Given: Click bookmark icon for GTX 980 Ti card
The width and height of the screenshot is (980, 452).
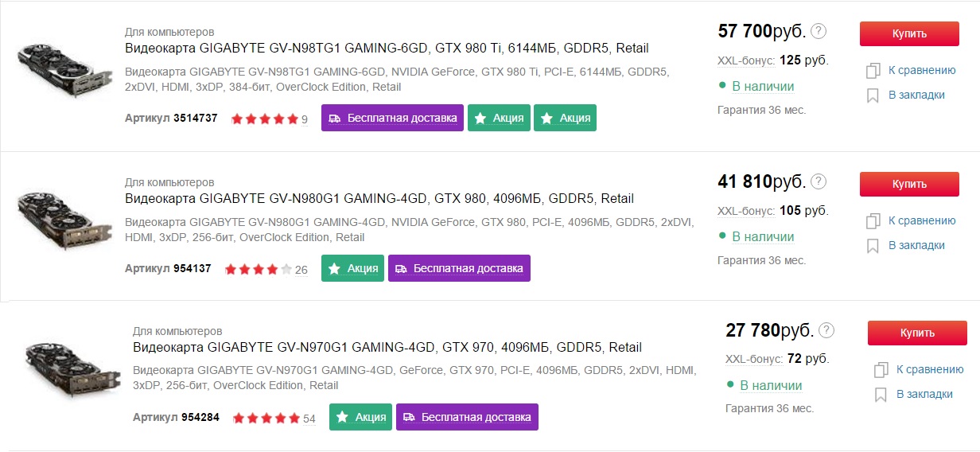Looking at the screenshot, I should point(873,95).
